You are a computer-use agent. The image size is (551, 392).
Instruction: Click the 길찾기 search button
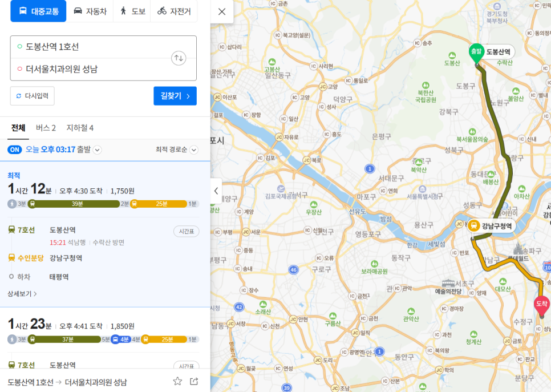click(175, 96)
